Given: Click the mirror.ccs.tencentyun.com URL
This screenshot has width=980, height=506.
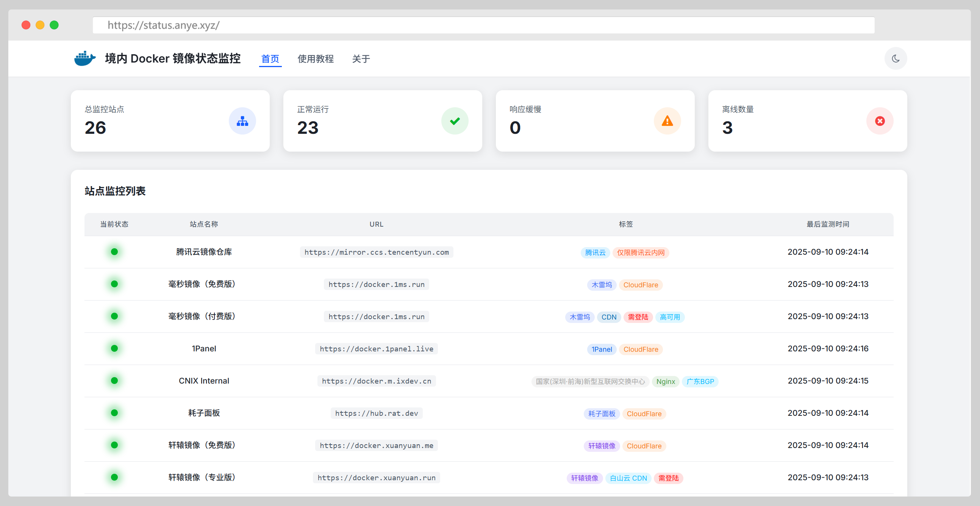Looking at the screenshot, I should pos(376,252).
